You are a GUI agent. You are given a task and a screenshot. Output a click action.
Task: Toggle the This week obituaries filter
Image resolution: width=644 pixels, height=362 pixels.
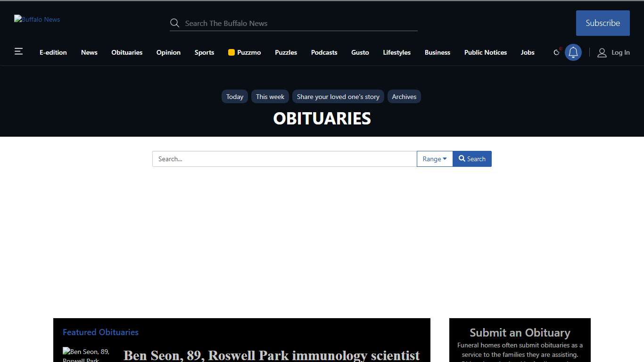point(270,96)
